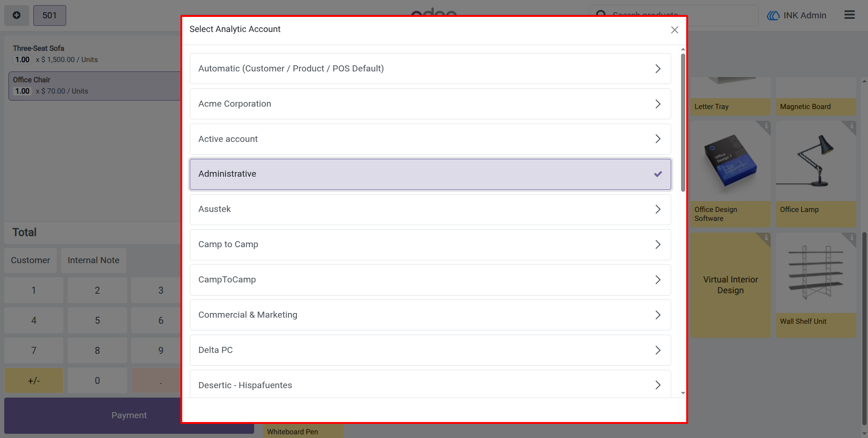
Task: Open the hamburger menu at top right
Action: [849, 15]
